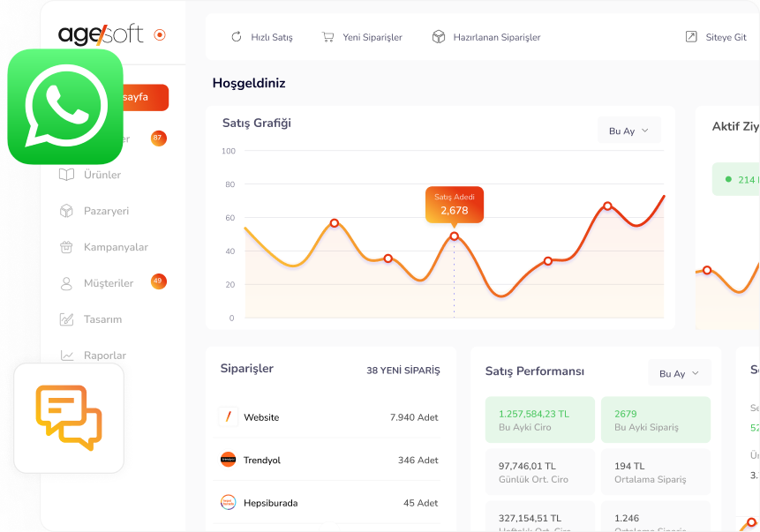Click the Hazırlanan Siparişler box icon

439,37
